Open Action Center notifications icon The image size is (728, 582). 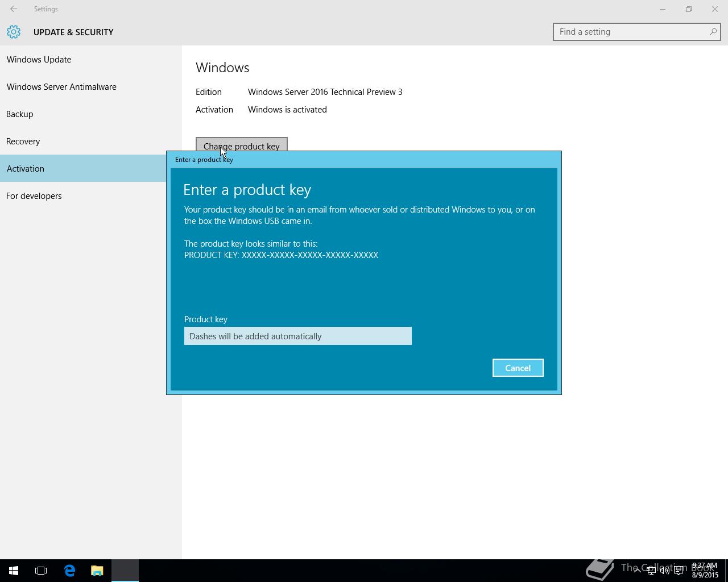click(679, 571)
